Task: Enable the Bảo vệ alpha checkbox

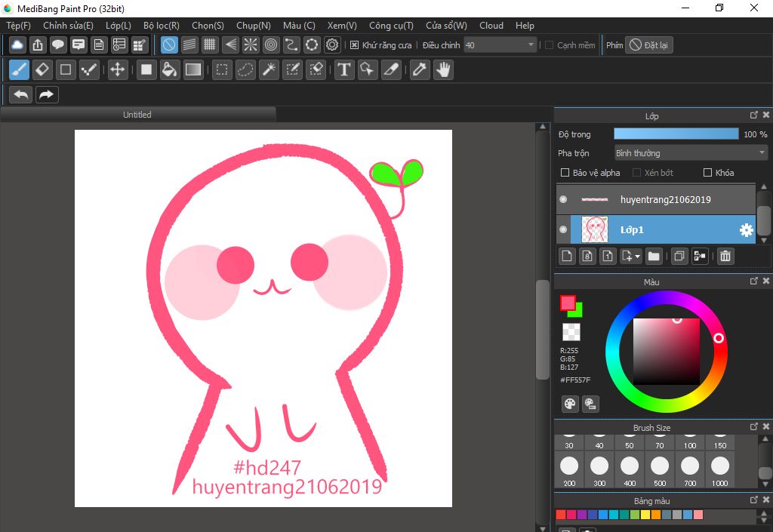Action: click(x=565, y=173)
